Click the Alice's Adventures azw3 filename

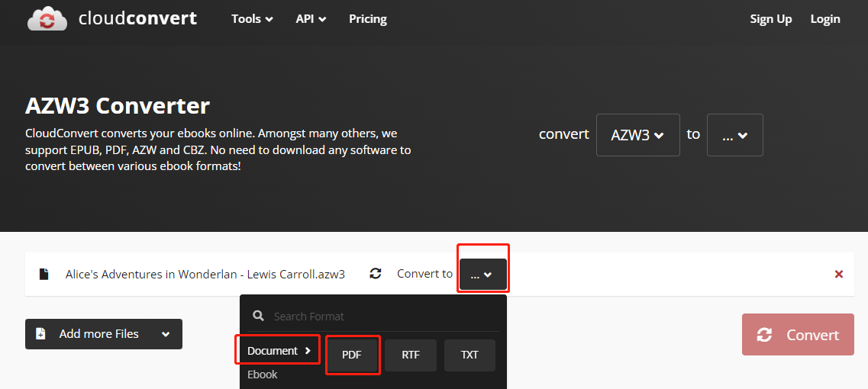point(205,274)
